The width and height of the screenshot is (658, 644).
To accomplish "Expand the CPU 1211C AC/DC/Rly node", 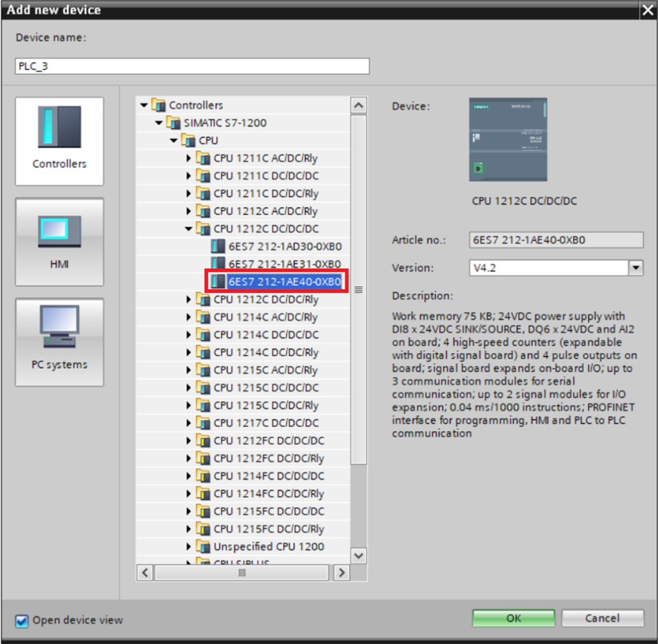I will point(189,158).
